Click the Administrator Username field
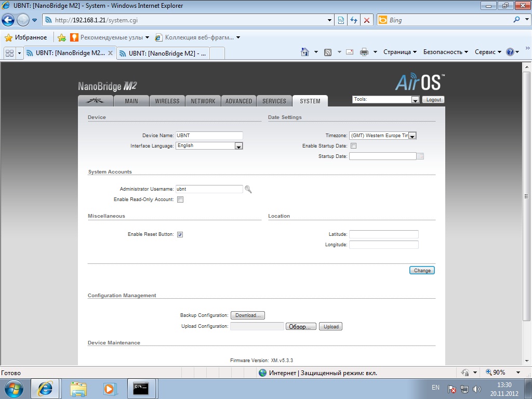This screenshot has width=532, height=399. point(209,189)
